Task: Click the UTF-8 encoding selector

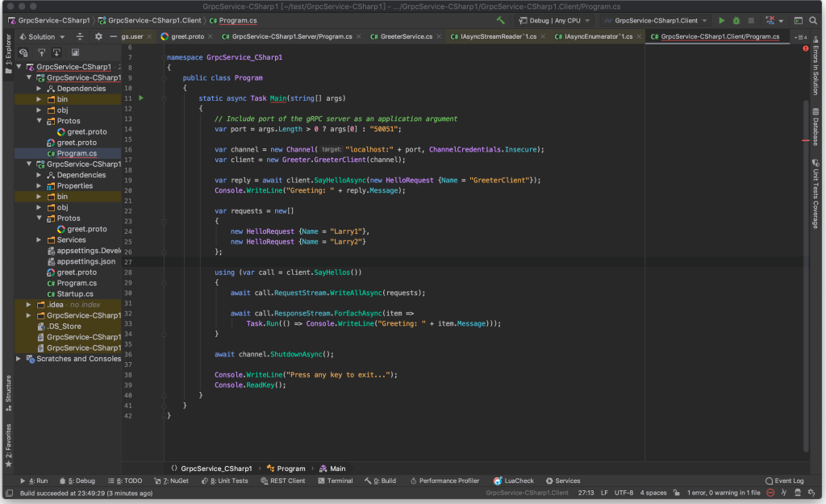Action: [x=624, y=493]
